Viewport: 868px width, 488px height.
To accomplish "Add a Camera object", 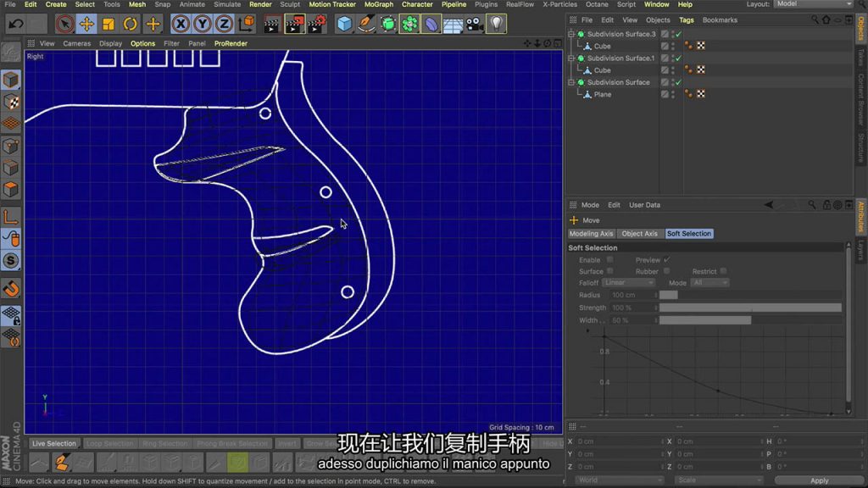I will (x=475, y=24).
